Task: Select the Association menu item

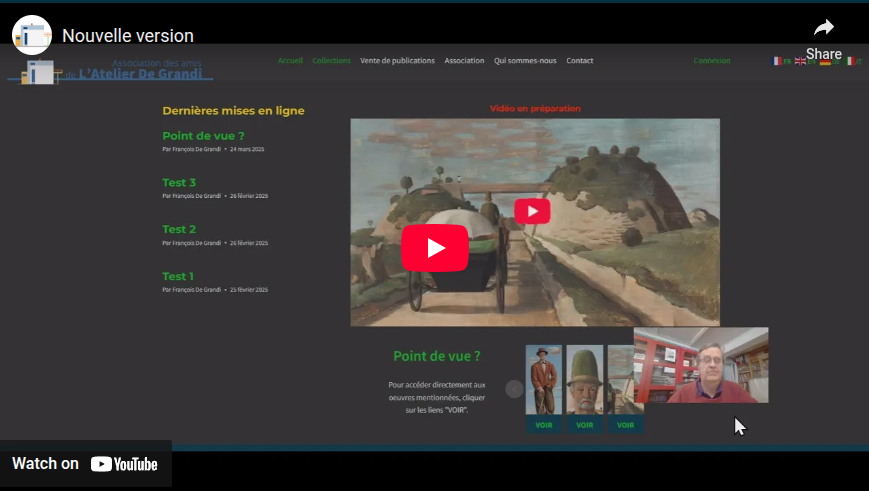Action: point(464,60)
